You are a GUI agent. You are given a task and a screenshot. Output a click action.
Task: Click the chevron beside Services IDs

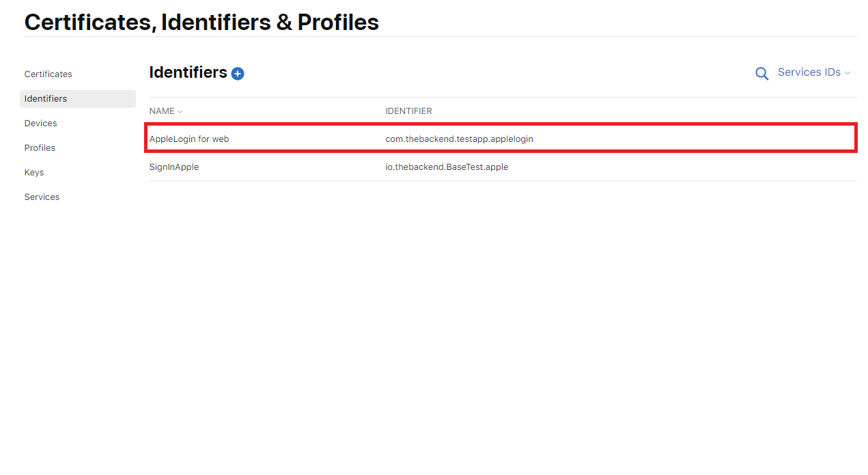tap(847, 73)
